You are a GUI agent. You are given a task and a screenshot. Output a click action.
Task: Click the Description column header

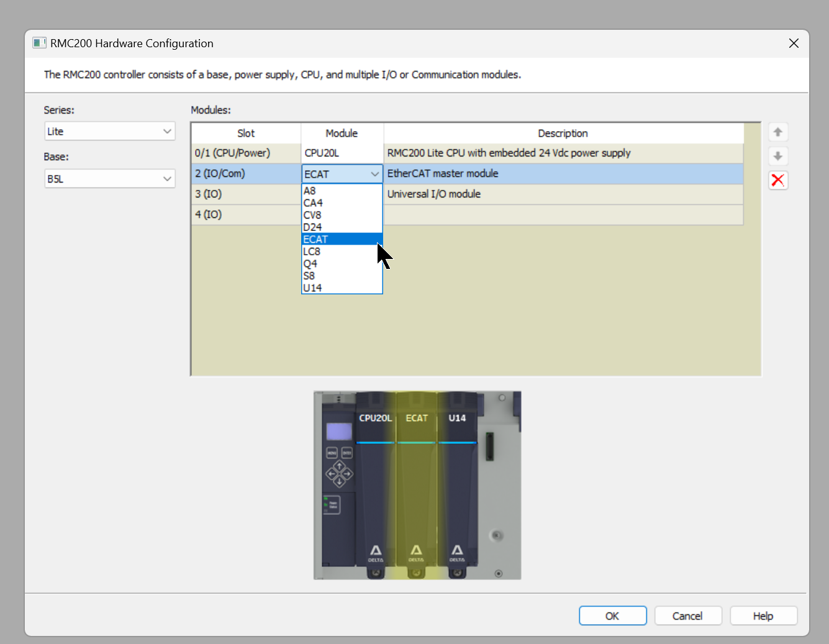tap(563, 133)
